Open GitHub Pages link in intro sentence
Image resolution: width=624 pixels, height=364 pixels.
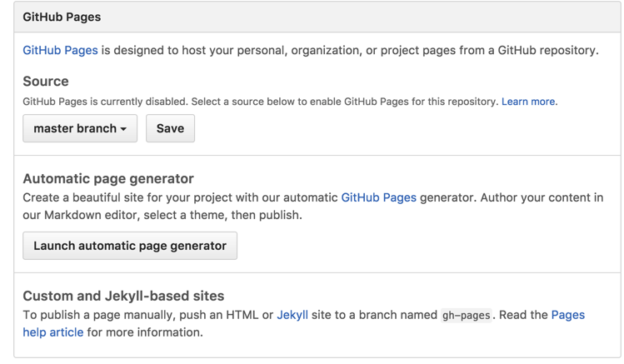pos(60,50)
